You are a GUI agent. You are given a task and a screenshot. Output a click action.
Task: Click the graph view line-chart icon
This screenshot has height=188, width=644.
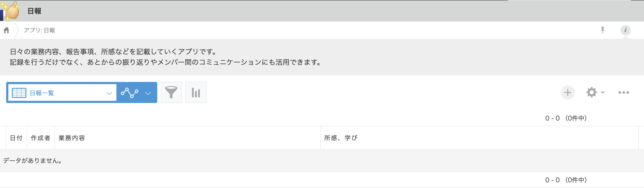pyautogui.click(x=130, y=93)
